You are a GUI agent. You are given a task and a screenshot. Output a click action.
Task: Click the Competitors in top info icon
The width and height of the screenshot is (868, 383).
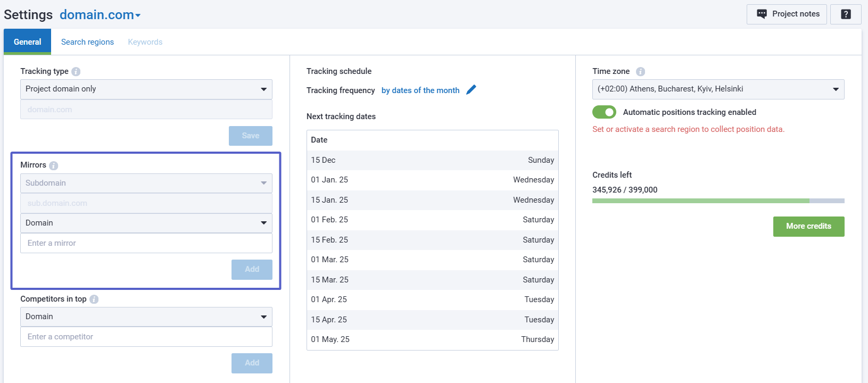click(x=94, y=299)
